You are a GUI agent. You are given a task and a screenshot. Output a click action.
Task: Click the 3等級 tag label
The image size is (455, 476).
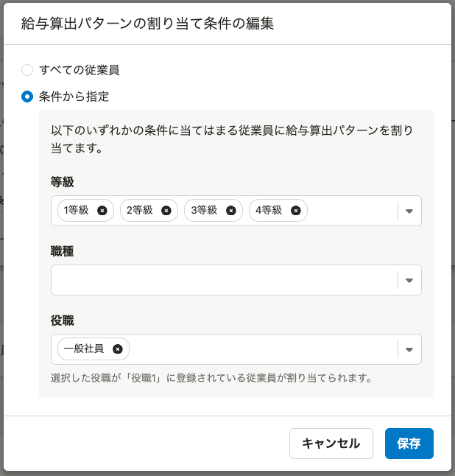pyautogui.click(x=204, y=210)
